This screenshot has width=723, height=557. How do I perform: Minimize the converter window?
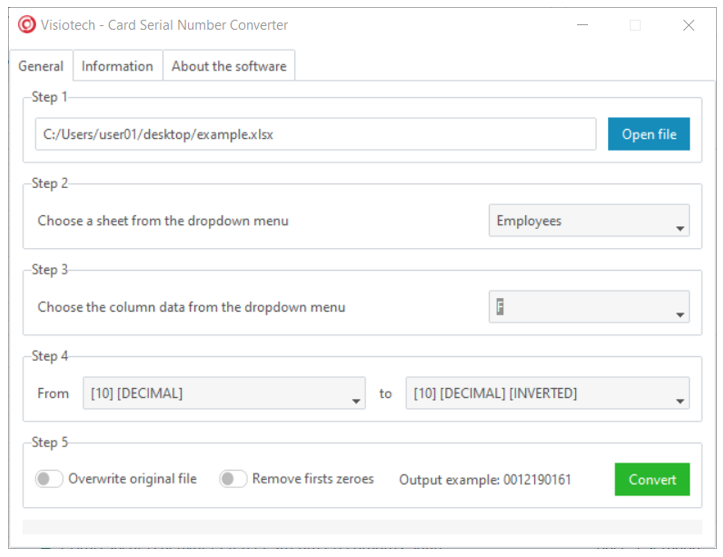(582, 25)
